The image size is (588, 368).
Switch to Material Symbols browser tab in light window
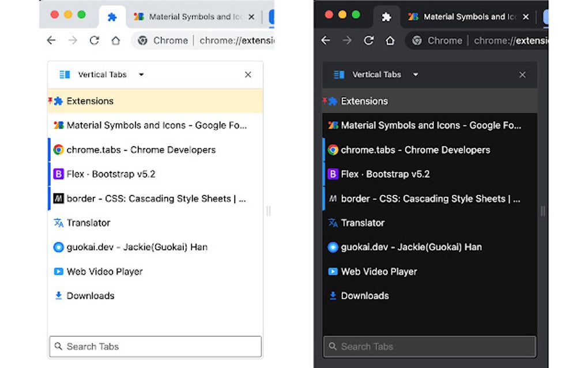[x=190, y=17]
